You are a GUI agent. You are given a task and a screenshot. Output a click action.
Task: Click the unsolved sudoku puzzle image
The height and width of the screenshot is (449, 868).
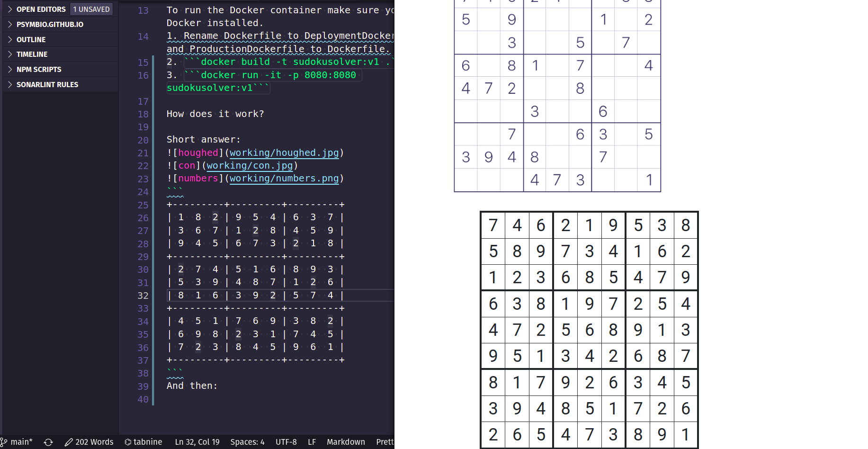pyautogui.click(x=557, y=96)
